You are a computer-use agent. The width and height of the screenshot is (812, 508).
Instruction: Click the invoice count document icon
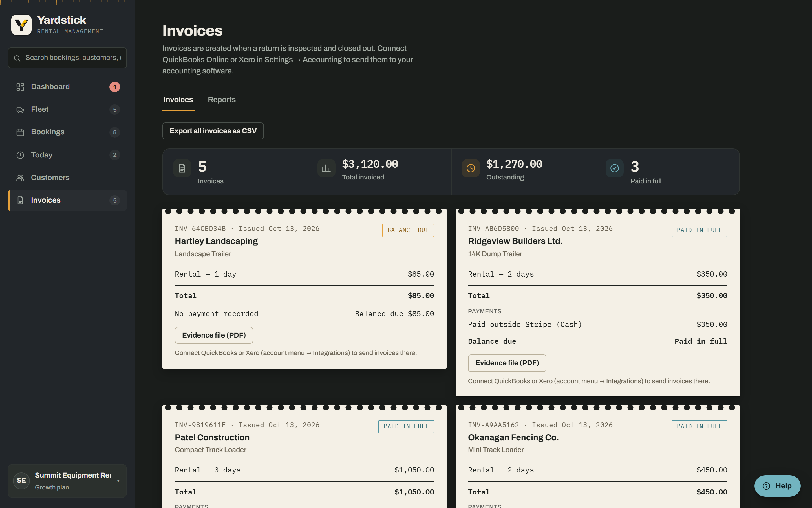[182, 168]
